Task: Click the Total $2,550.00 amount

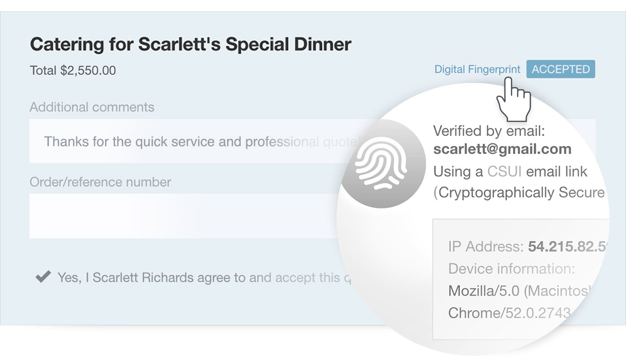Action: coord(73,70)
